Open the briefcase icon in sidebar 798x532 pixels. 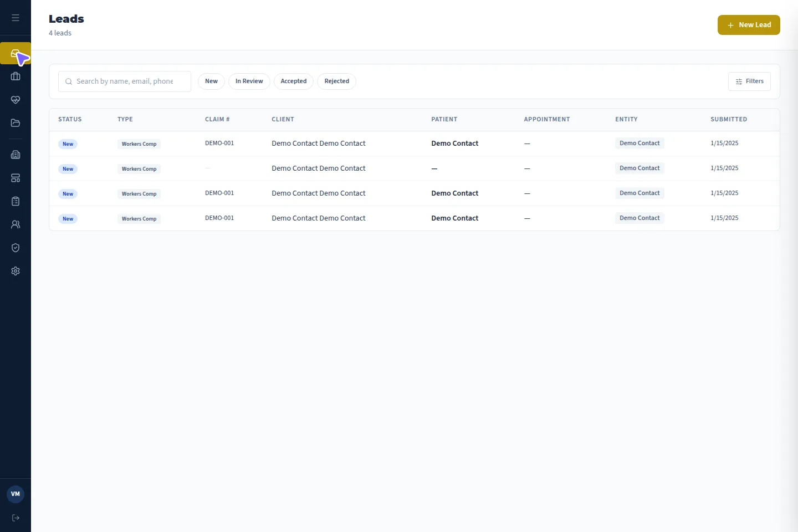[16, 76]
